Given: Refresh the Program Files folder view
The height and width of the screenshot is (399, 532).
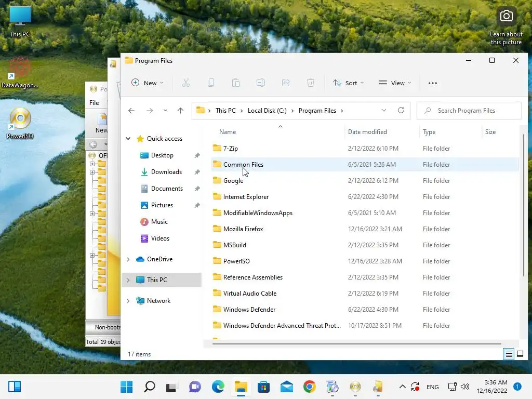Looking at the screenshot, I should [x=401, y=110].
